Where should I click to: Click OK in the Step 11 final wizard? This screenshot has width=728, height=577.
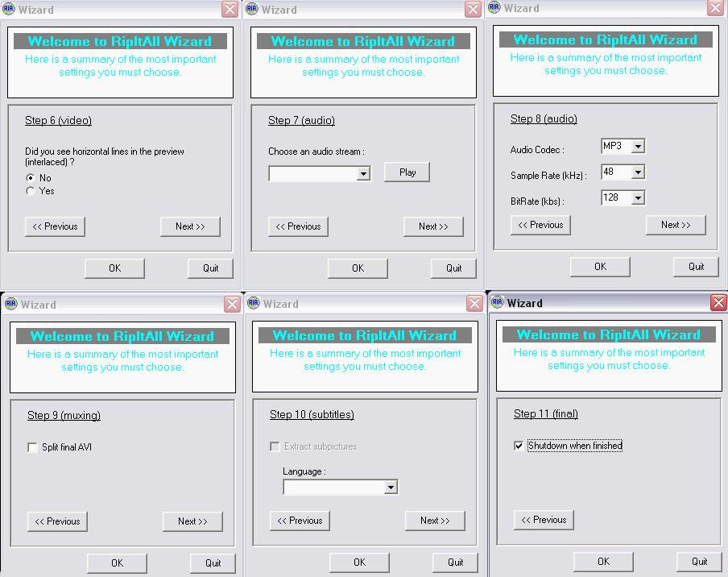(603, 562)
